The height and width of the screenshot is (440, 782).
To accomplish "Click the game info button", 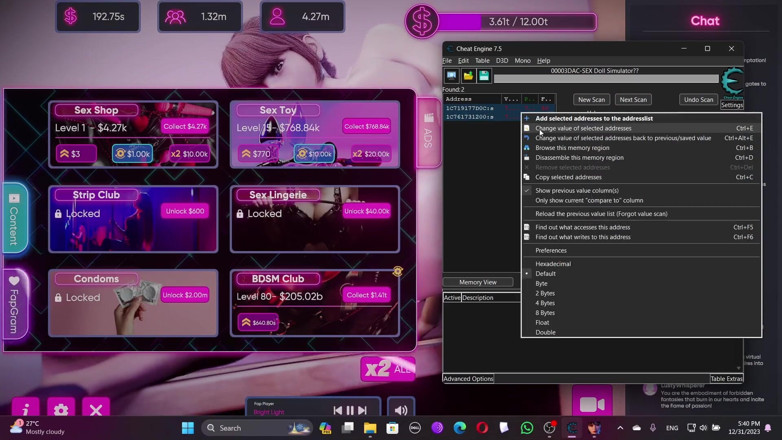I will [26, 409].
